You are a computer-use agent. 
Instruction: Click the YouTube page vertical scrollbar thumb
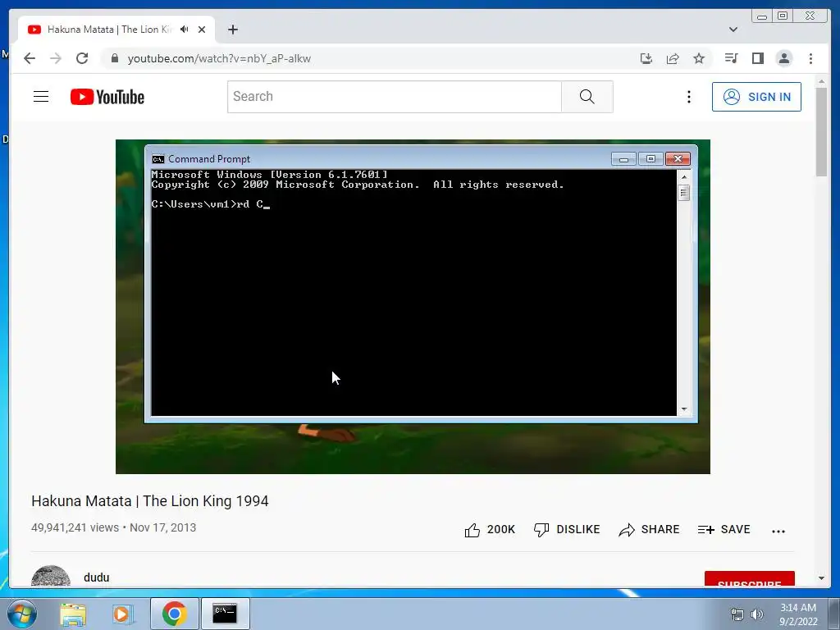click(x=821, y=131)
